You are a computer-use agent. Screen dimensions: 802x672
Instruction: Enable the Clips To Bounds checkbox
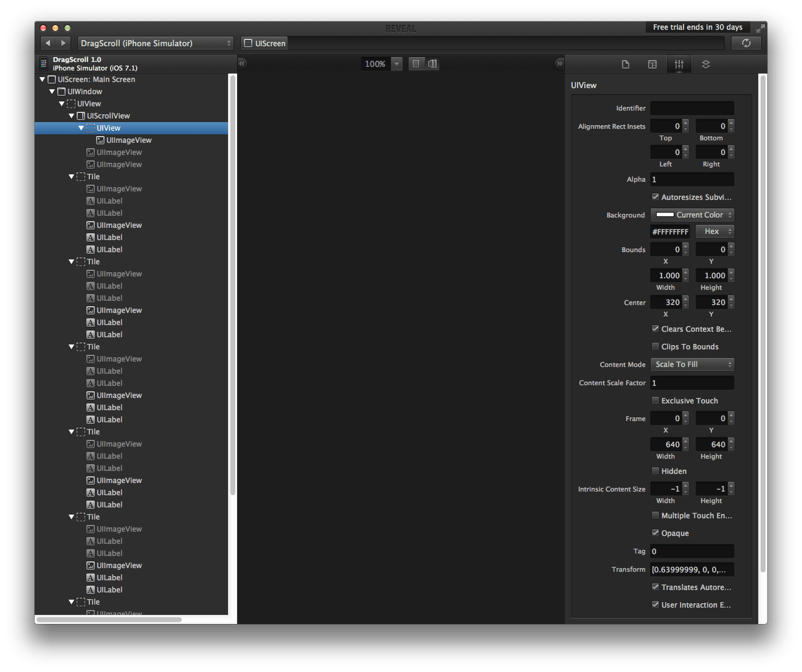pyautogui.click(x=655, y=346)
